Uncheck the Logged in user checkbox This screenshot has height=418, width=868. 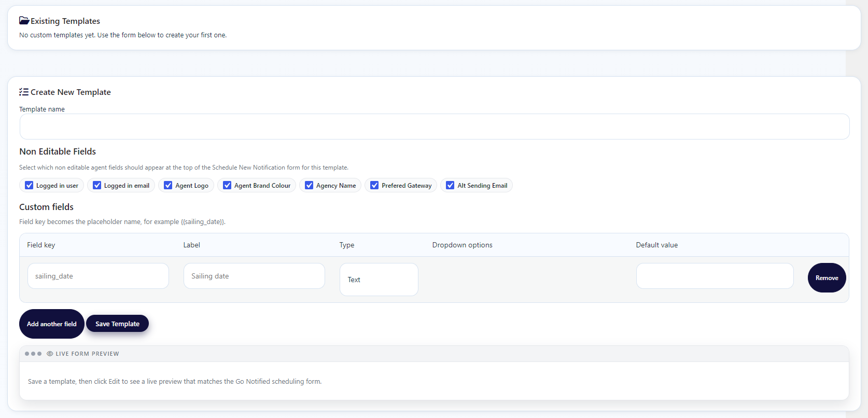29,185
